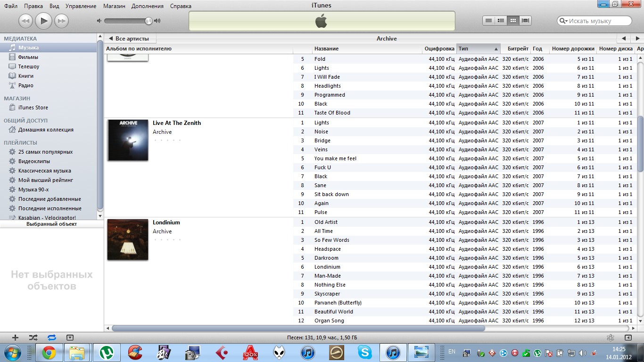This screenshot has height=362, width=644.
Task: Open the Вид menu
Action: pos(54,6)
